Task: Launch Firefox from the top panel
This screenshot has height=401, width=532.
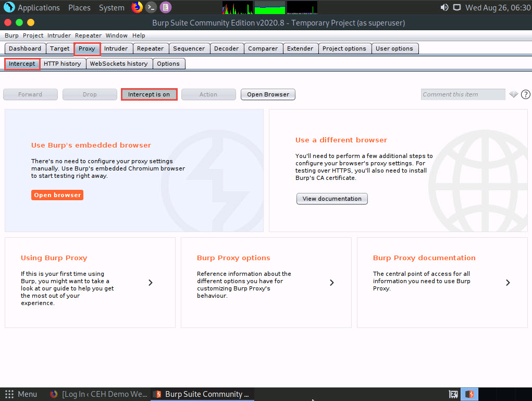Action: (x=137, y=7)
